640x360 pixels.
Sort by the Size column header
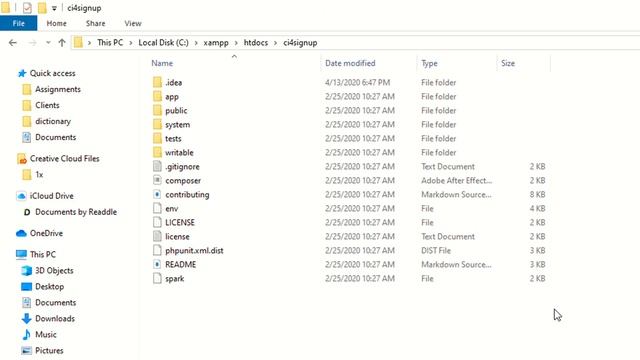point(508,63)
